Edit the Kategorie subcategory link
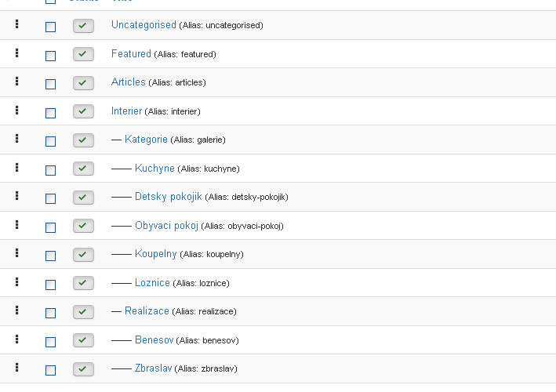Screen dimensions: 556x392 (146, 140)
